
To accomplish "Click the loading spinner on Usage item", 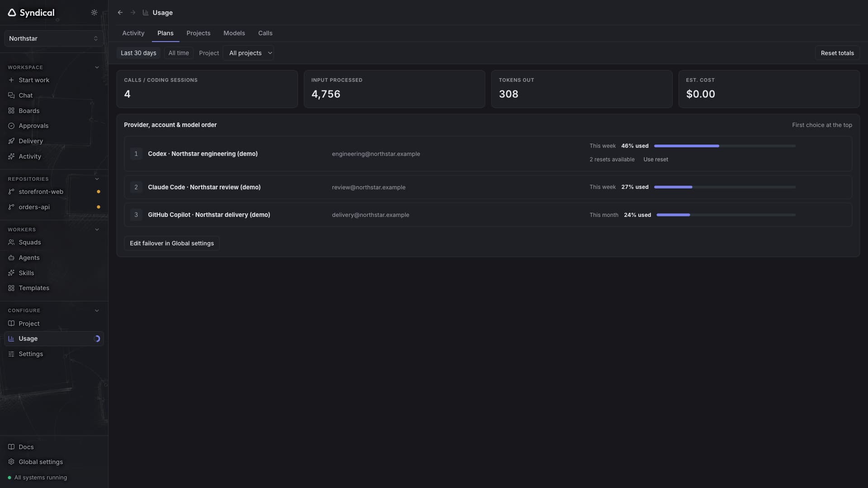I will (97, 338).
